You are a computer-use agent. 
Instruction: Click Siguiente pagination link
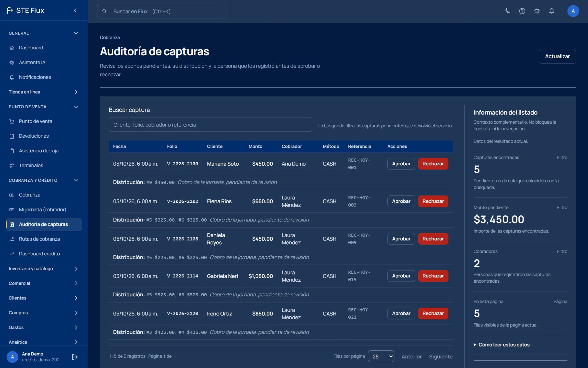[441, 356]
